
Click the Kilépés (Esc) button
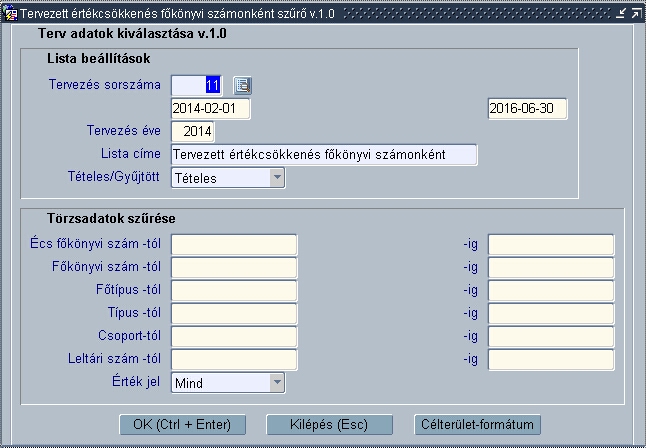click(x=329, y=425)
